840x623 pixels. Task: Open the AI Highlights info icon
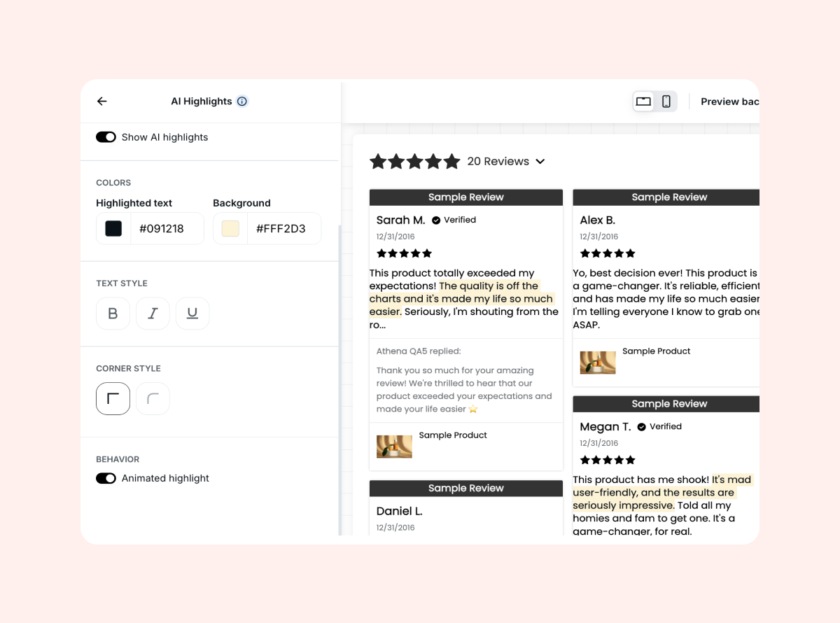[242, 101]
